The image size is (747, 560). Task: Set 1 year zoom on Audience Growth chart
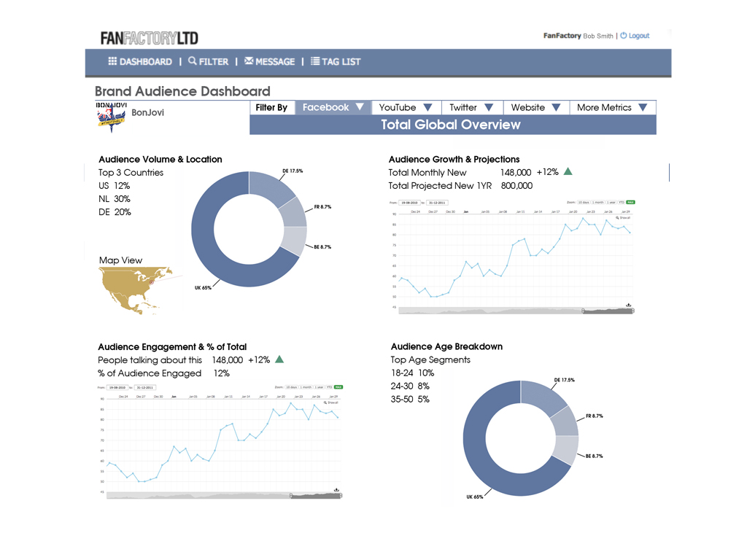tap(611, 203)
